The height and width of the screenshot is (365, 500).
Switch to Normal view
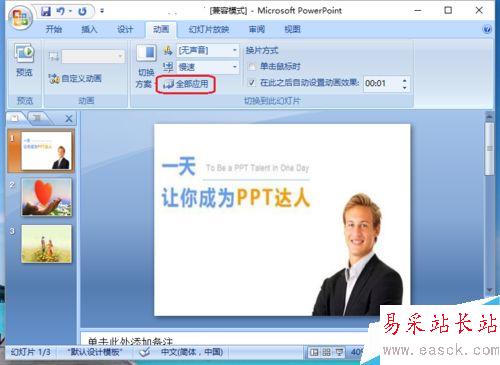pyautogui.click(x=314, y=352)
